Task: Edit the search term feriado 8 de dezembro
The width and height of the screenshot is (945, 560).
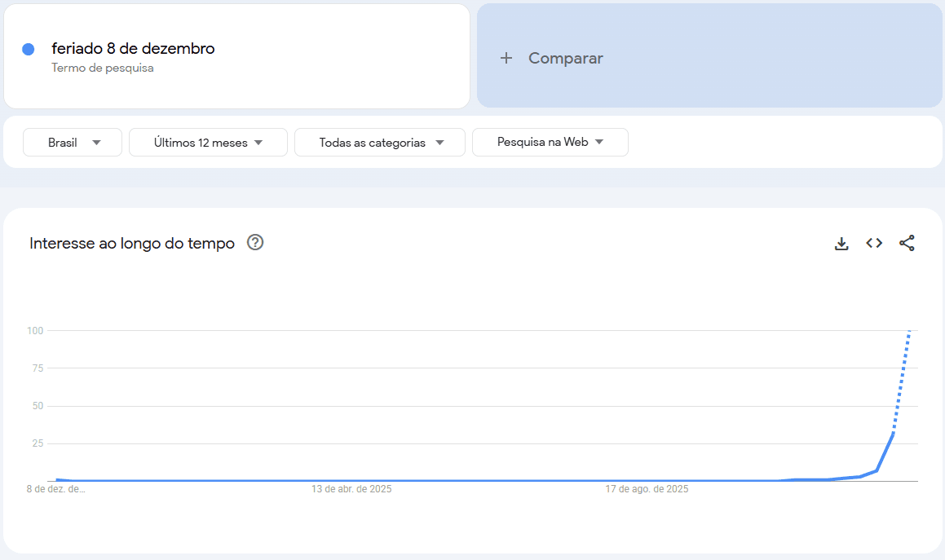Action: tap(133, 49)
